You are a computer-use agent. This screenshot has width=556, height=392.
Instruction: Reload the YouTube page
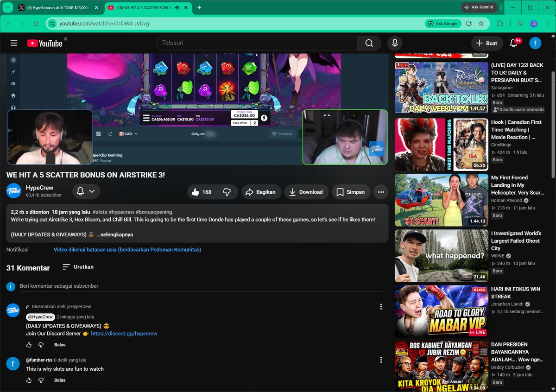(x=36, y=23)
